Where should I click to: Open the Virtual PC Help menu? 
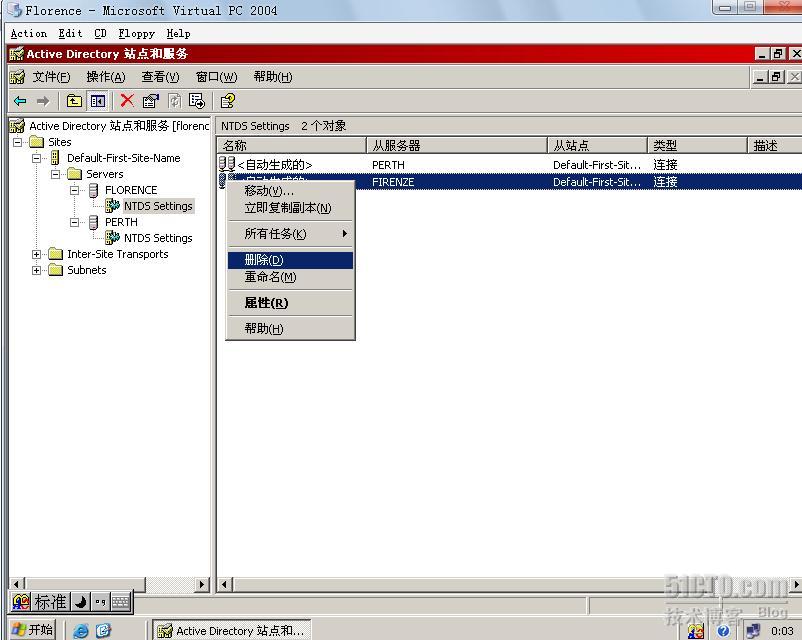tap(179, 34)
